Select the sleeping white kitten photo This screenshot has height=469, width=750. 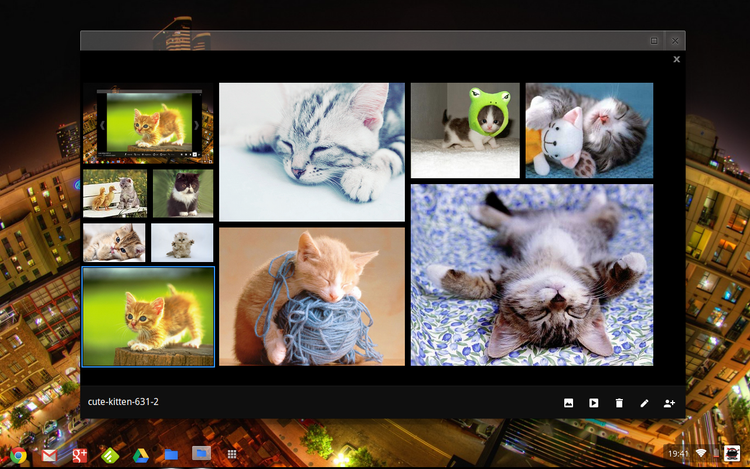(311, 152)
